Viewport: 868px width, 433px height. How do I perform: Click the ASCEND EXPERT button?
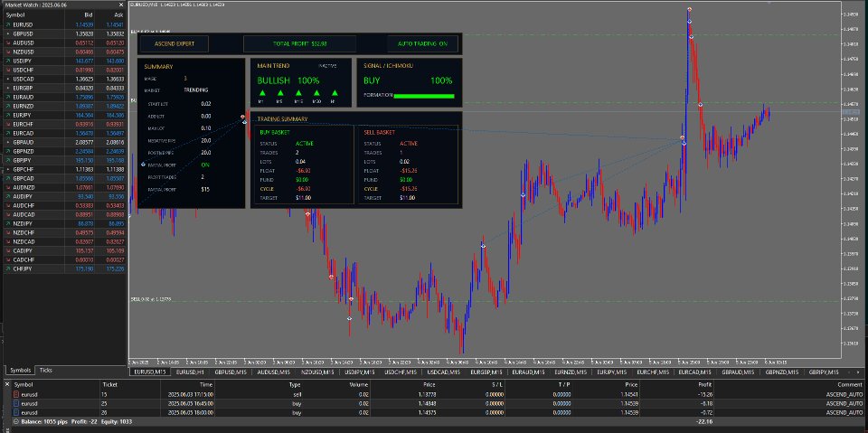175,43
